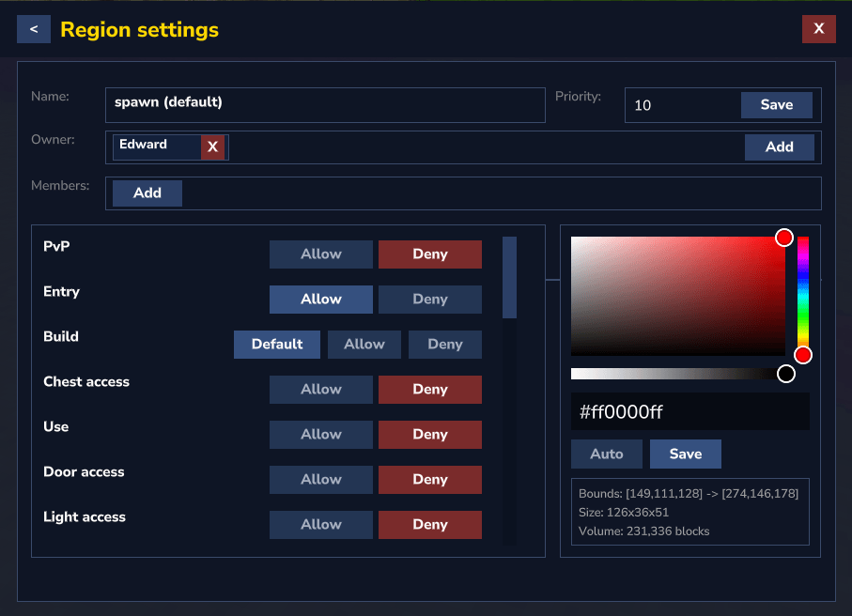The height and width of the screenshot is (616, 852).
Task: Allow Chest access
Action: point(320,390)
